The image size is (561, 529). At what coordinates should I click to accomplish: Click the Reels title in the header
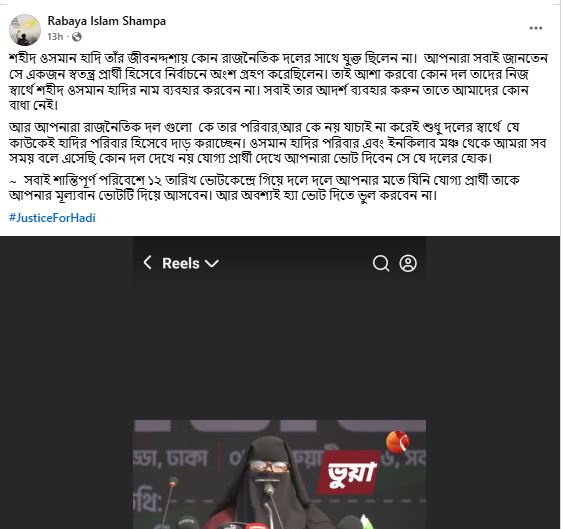pyautogui.click(x=181, y=263)
